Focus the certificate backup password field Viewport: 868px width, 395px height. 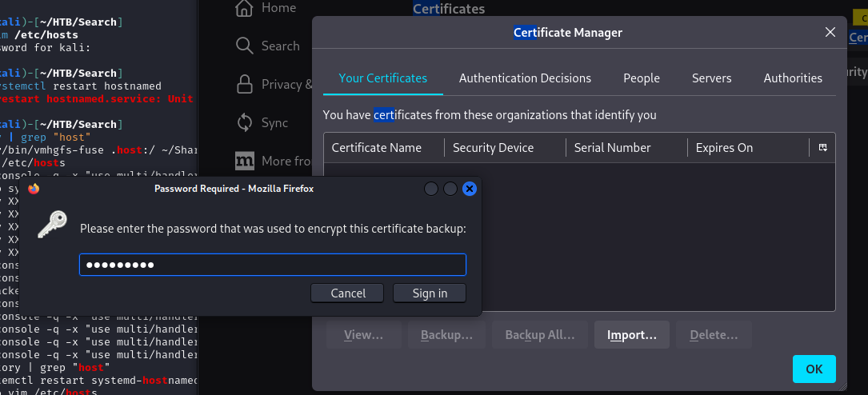coord(273,265)
